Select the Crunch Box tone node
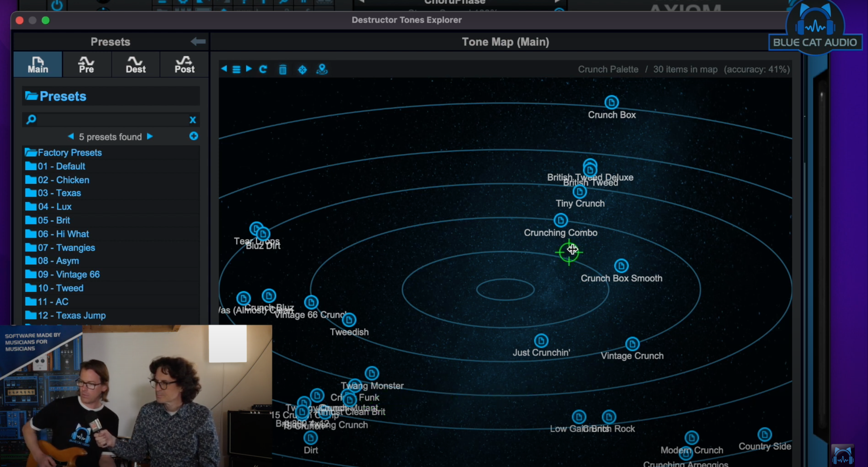 pyautogui.click(x=611, y=102)
